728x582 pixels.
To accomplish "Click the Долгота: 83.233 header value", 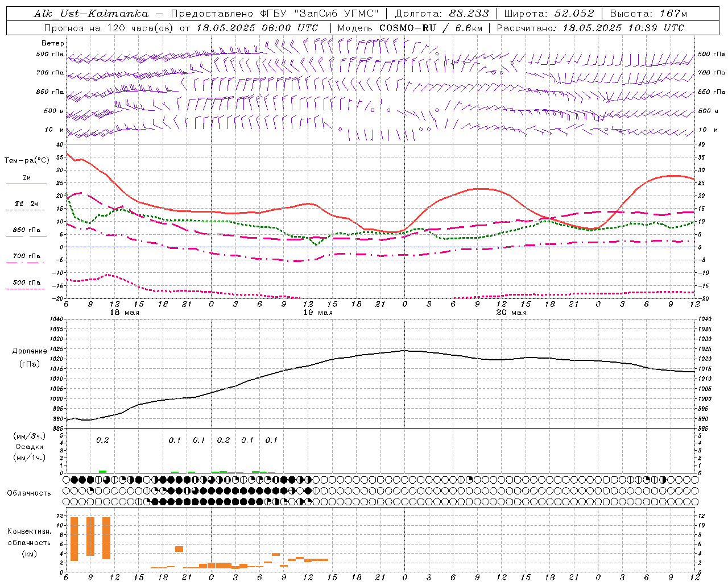I will 441,14.
